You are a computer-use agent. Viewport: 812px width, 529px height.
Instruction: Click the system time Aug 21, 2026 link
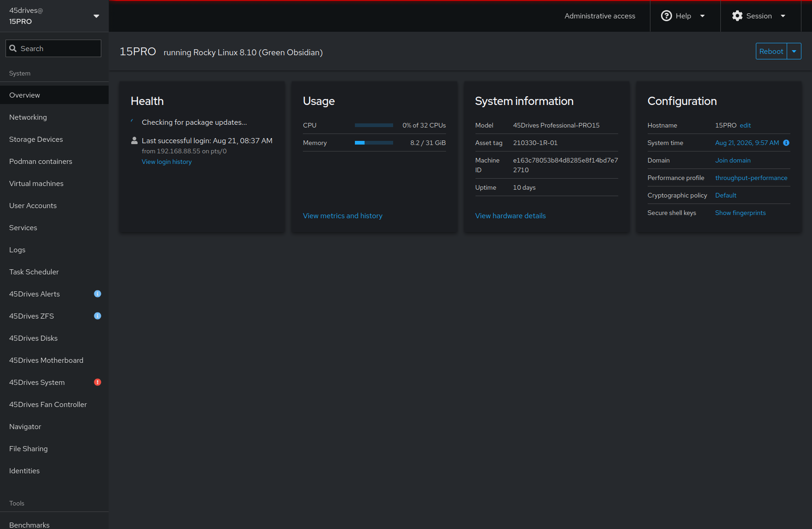coord(747,143)
